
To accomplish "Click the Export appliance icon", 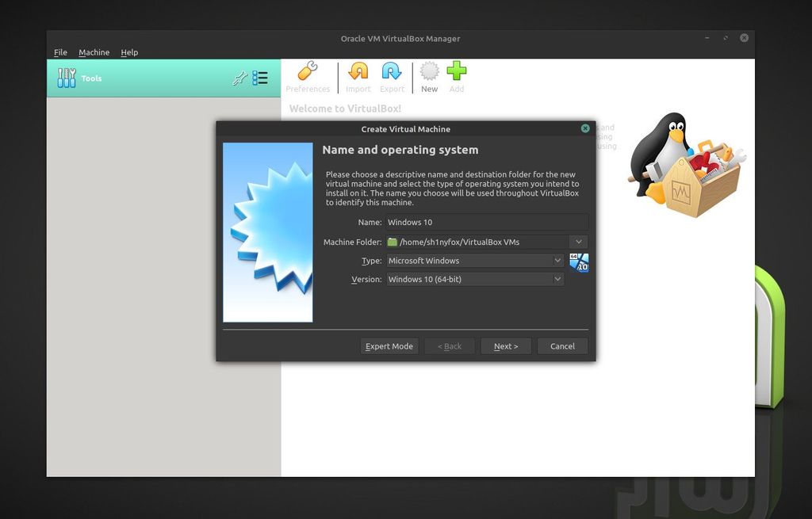I will coord(392,71).
